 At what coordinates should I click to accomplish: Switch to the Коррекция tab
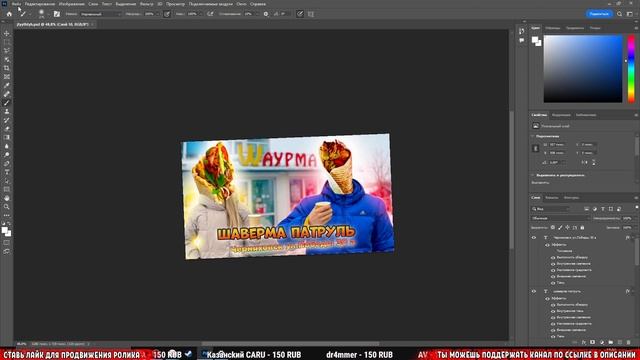tap(561, 115)
